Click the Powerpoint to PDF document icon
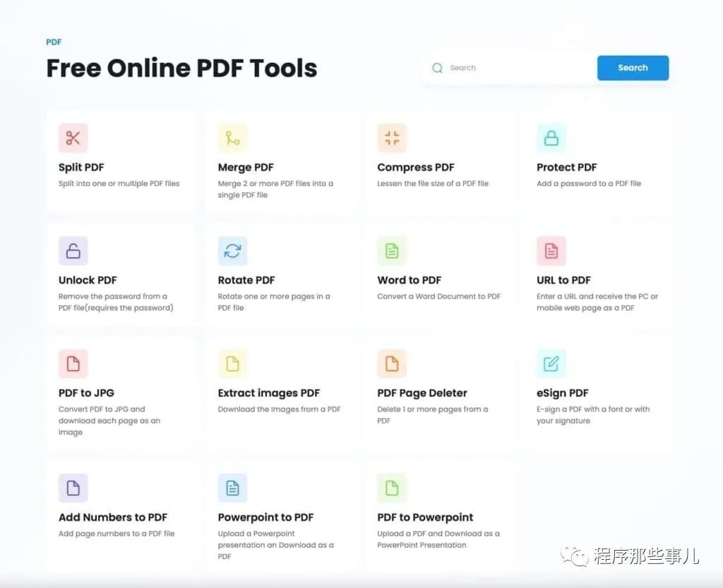The width and height of the screenshot is (723, 588). (232, 488)
